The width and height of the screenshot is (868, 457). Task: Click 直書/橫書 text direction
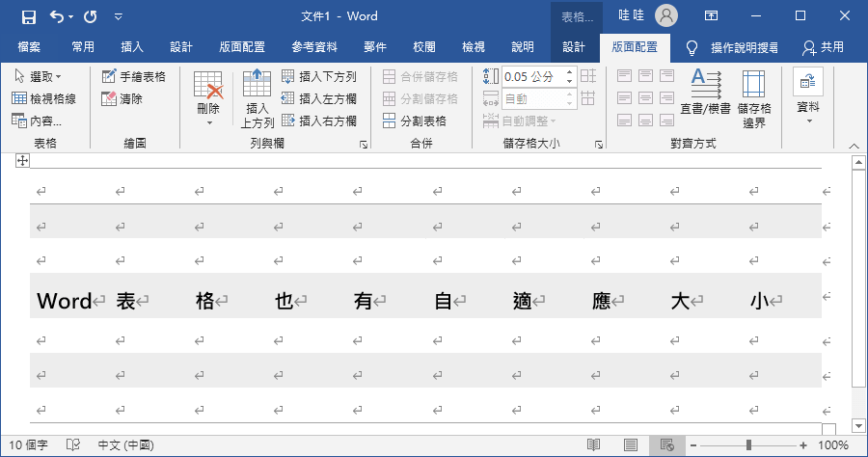coord(706,93)
